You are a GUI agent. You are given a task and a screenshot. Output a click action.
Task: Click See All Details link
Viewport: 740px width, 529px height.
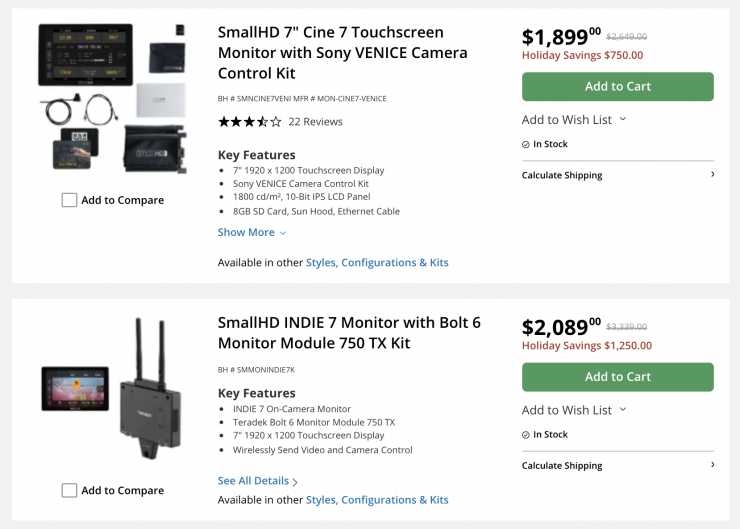point(253,481)
